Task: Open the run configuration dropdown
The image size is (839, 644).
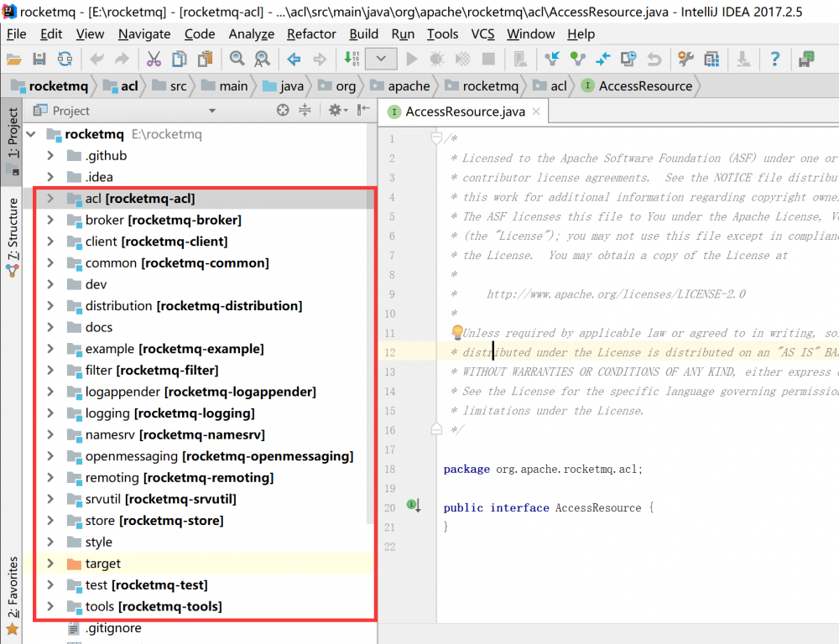Action: tap(381, 59)
